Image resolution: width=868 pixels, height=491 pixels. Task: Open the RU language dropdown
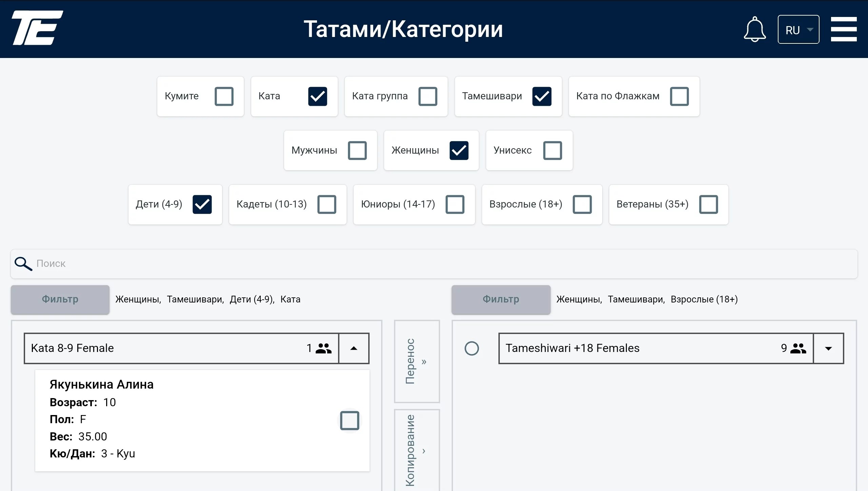(x=798, y=30)
